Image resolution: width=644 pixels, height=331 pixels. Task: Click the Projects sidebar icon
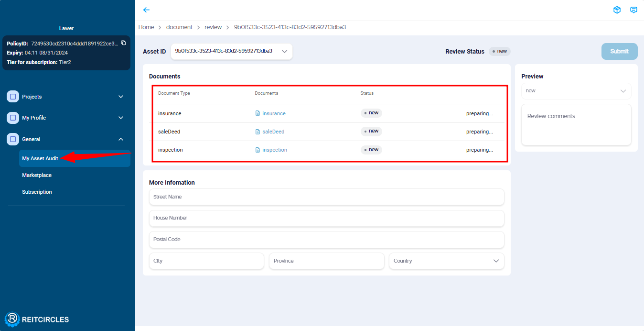pos(13,97)
